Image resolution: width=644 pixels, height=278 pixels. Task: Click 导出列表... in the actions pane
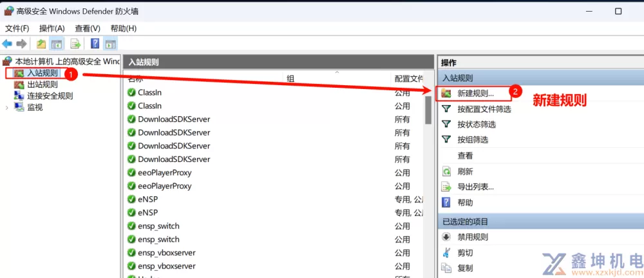tap(475, 187)
